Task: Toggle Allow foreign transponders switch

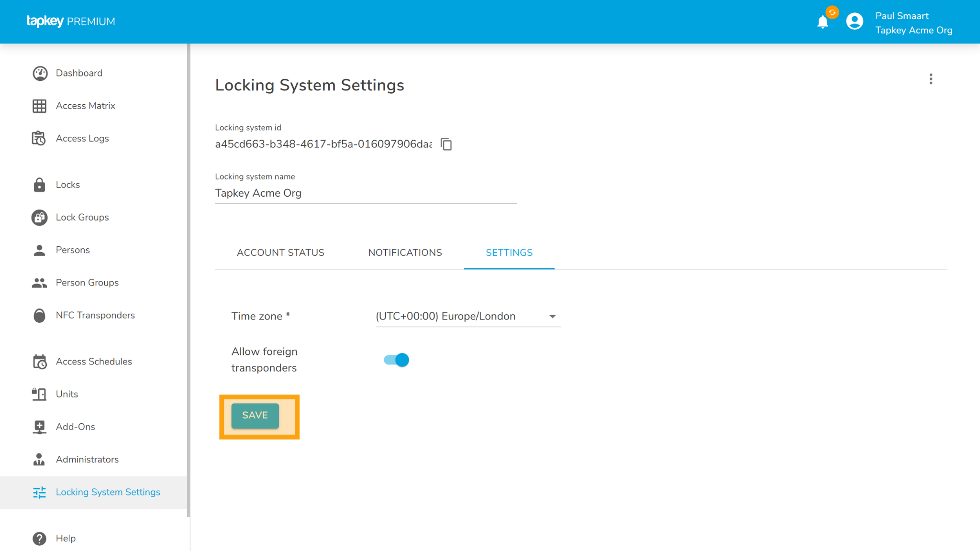Action: [396, 360]
